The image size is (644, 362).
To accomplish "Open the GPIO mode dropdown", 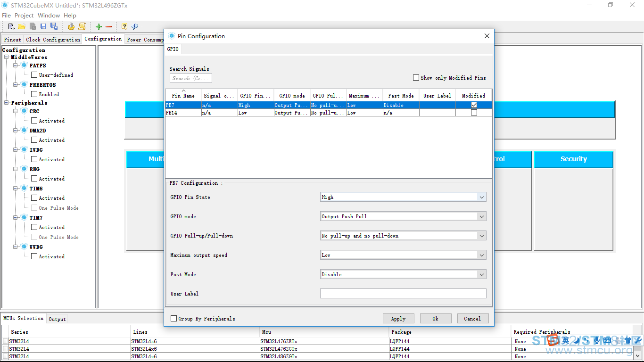I will click(x=481, y=216).
